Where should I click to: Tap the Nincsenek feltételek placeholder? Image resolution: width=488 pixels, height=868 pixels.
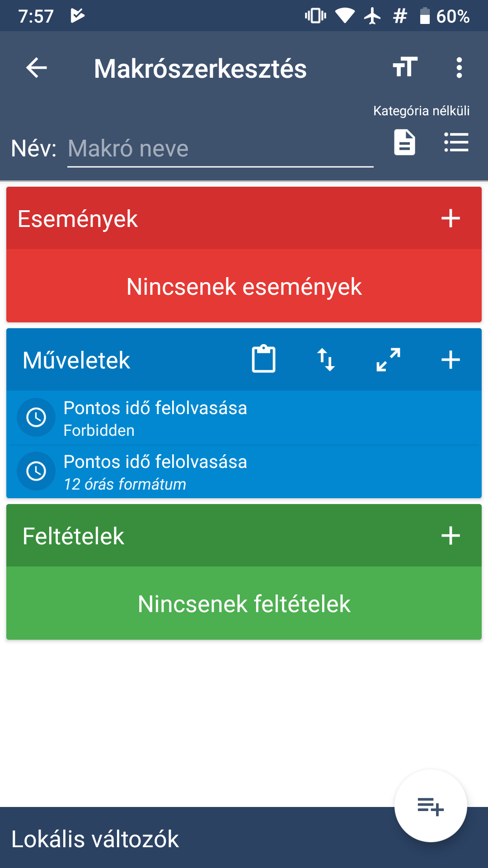(244, 604)
